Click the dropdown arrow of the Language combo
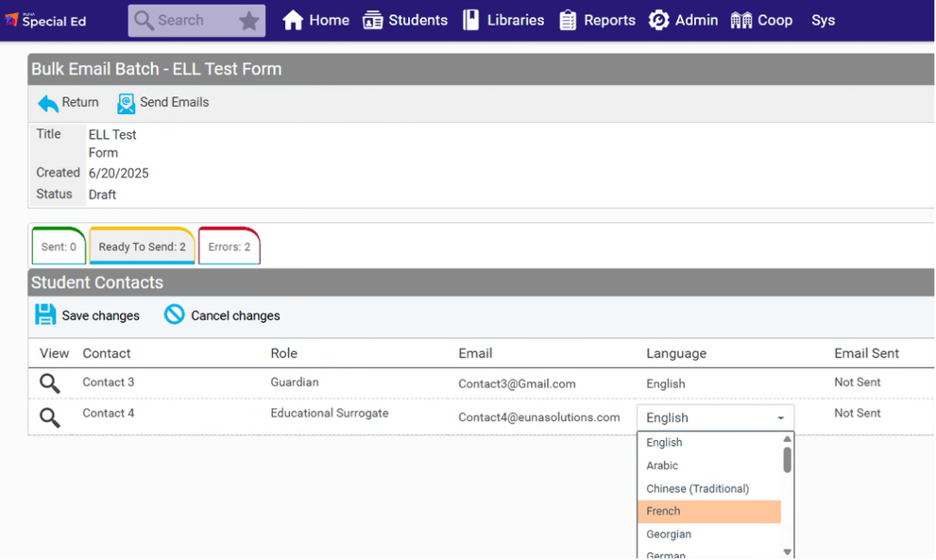Screen dimensions: 936x560 (781, 418)
